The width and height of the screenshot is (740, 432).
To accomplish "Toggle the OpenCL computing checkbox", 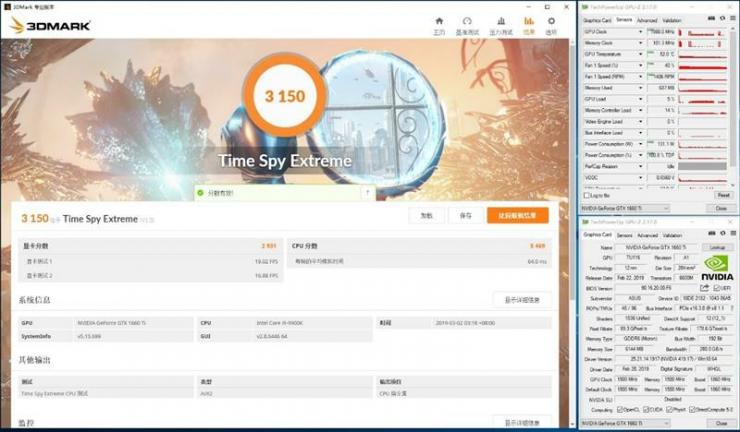I will (620, 409).
